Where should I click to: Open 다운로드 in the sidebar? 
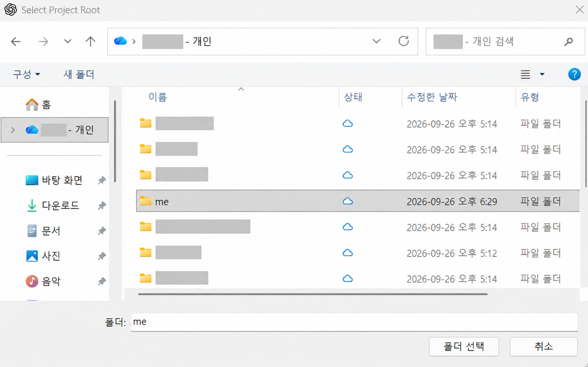[x=53, y=206]
